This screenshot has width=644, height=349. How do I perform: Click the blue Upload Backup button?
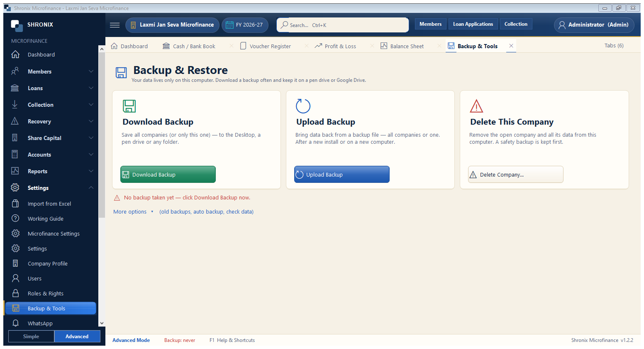[342, 174]
